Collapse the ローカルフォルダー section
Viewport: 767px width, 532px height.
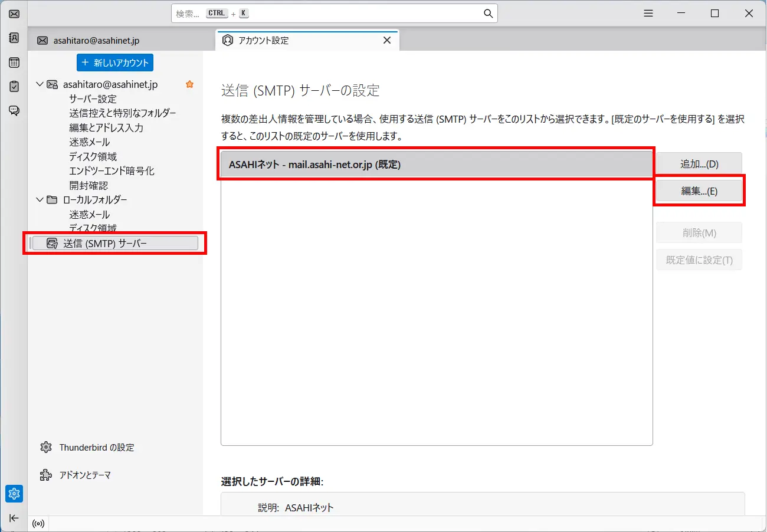click(x=39, y=200)
